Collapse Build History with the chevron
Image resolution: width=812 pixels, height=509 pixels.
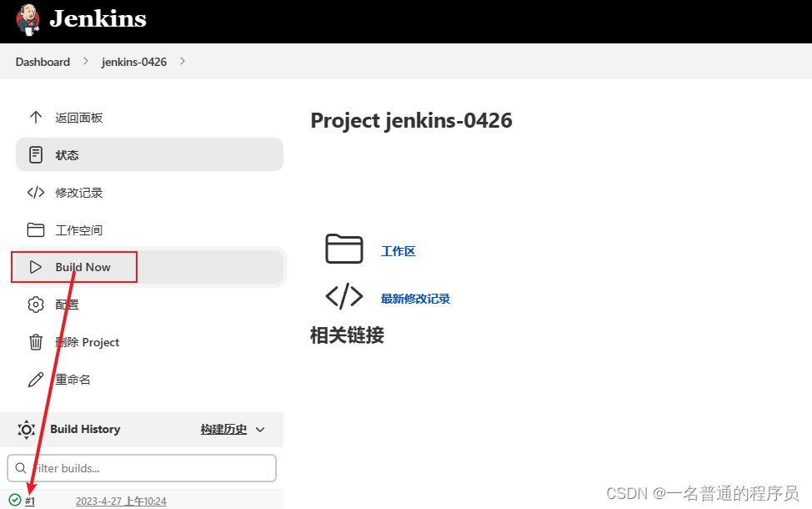point(260,430)
